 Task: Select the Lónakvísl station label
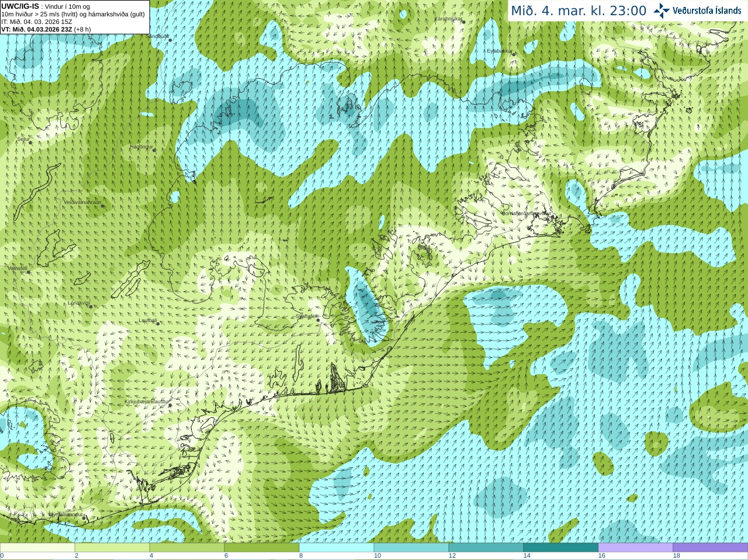tap(79, 303)
